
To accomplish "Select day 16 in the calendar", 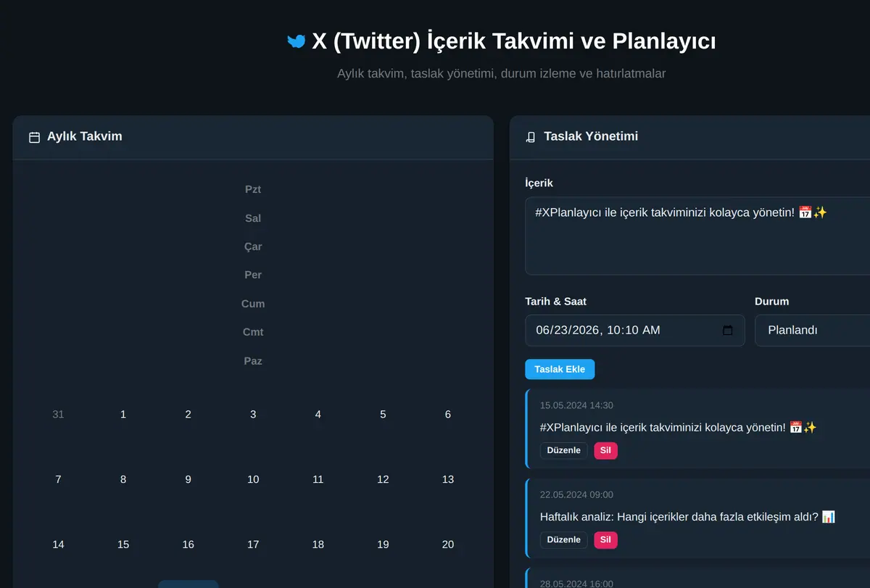I will coord(188,544).
